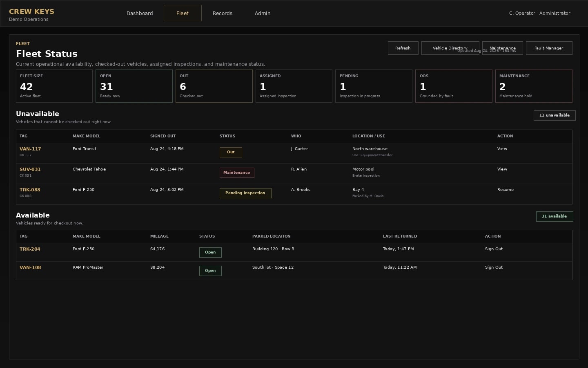Viewport: 588px width, 368px height.
Task: Click the Pending Inspection status badge
Action: (x=245, y=193)
